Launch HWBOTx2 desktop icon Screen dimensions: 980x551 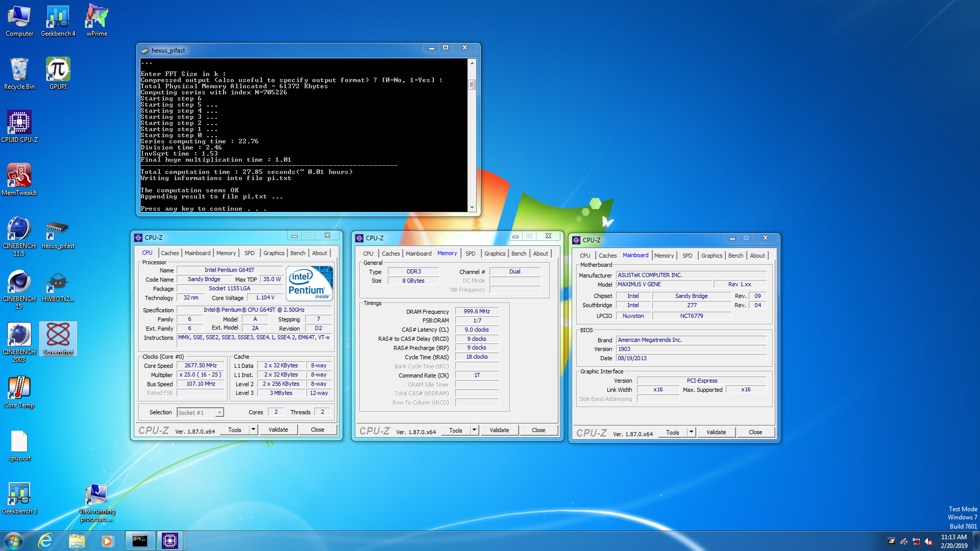point(58,287)
